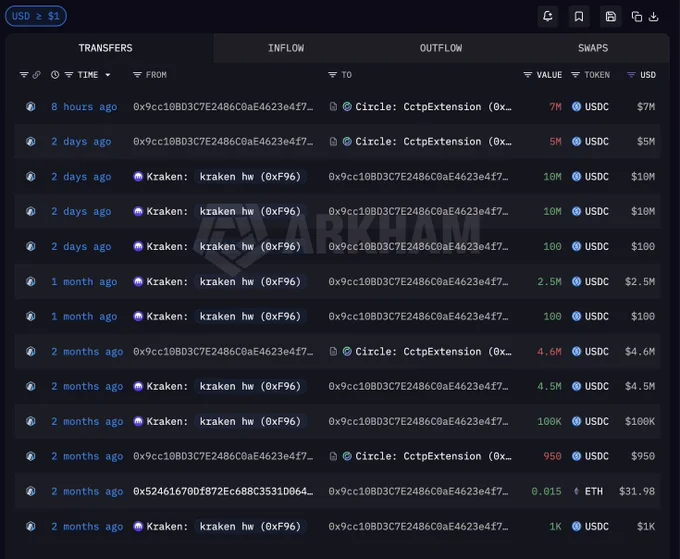Click the alert bell icon
The width and height of the screenshot is (680, 559).
coord(548,16)
